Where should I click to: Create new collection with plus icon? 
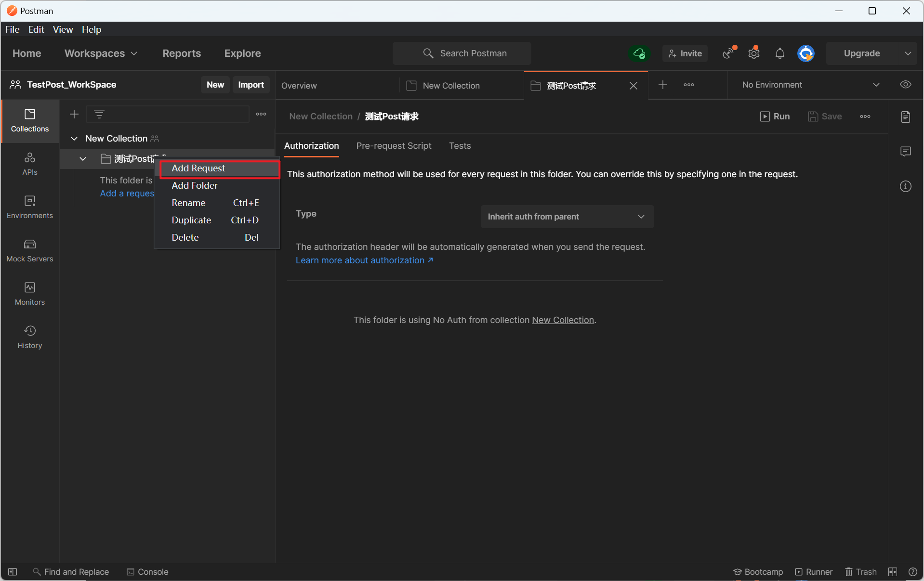[x=74, y=114]
